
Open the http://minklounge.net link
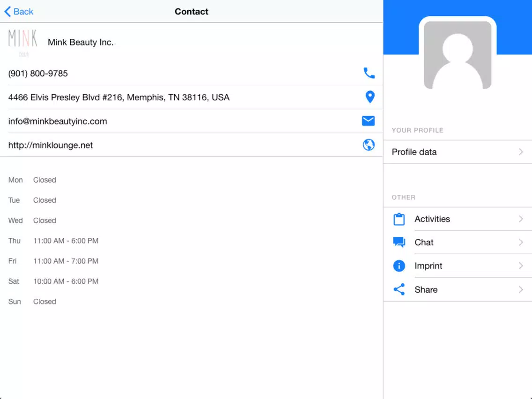pos(51,145)
